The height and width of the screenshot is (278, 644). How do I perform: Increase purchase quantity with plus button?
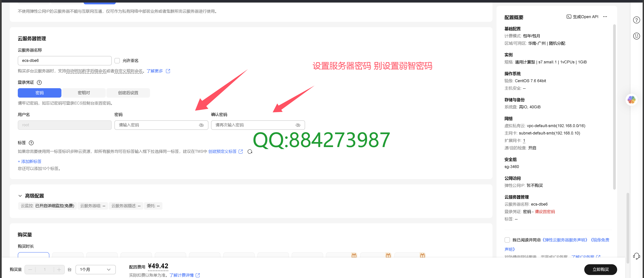coord(59,269)
